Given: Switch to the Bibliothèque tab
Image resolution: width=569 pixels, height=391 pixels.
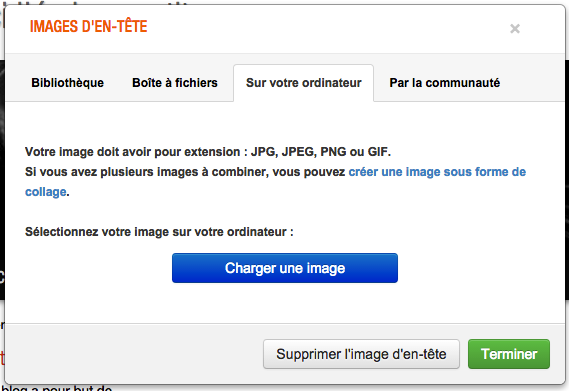Looking at the screenshot, I should point(67,83).
